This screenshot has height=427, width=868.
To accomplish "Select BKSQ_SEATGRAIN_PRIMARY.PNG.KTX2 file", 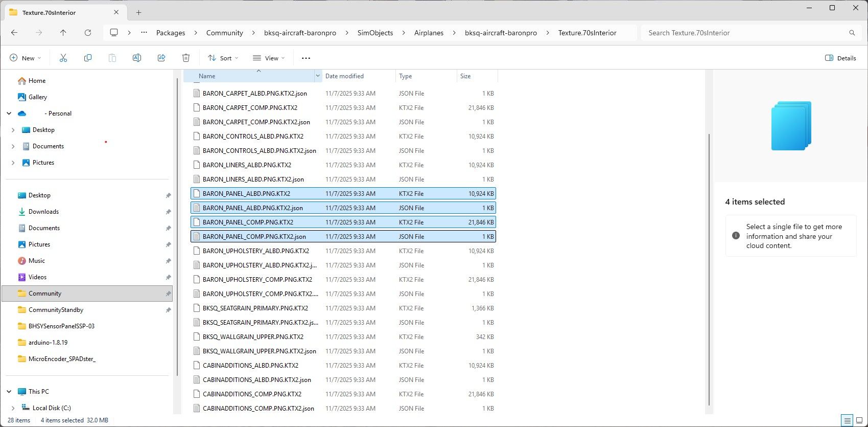I will click(x=343, y=308).
